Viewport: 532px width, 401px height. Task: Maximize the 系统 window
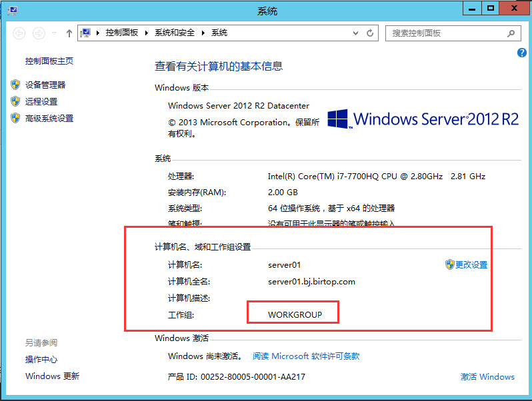coord(490,9)
